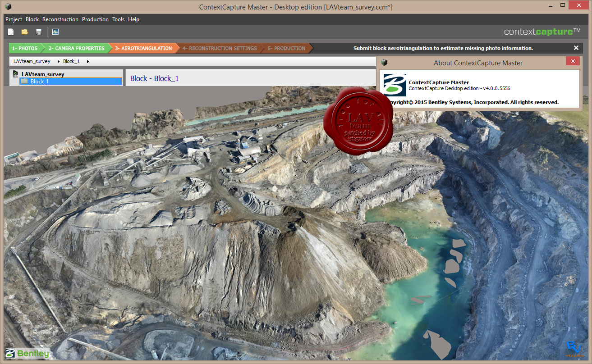The width and height of the screenshot is (592, 364).
Task: Open the Project menu
Action: (14, 19)
